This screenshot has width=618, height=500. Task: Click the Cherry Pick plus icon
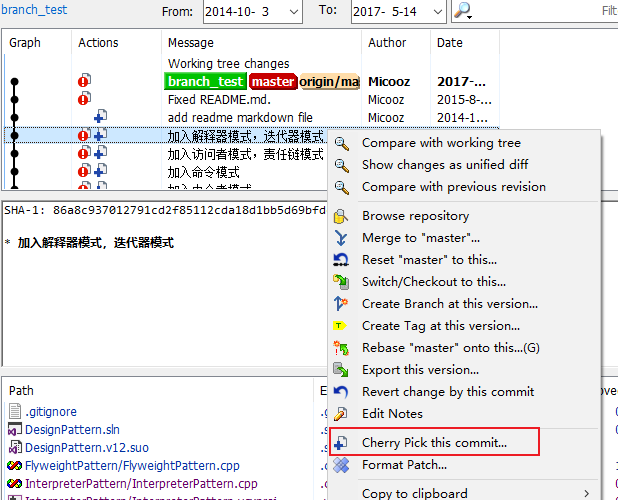(340, 443)
